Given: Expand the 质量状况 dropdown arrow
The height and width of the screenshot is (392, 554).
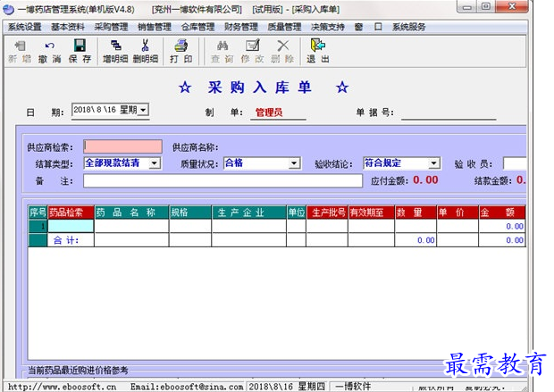Looking at the screenshot, I should [x=294, y=163].
